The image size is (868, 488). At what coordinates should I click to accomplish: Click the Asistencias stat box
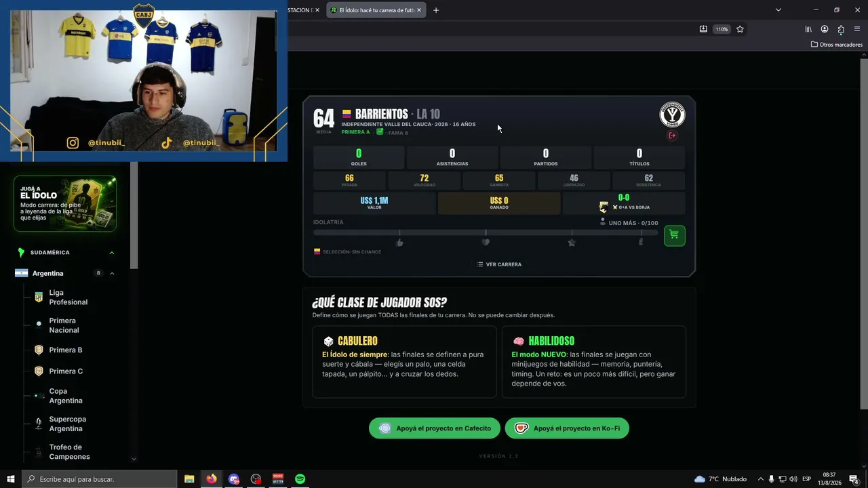click(x=452, y=157)
